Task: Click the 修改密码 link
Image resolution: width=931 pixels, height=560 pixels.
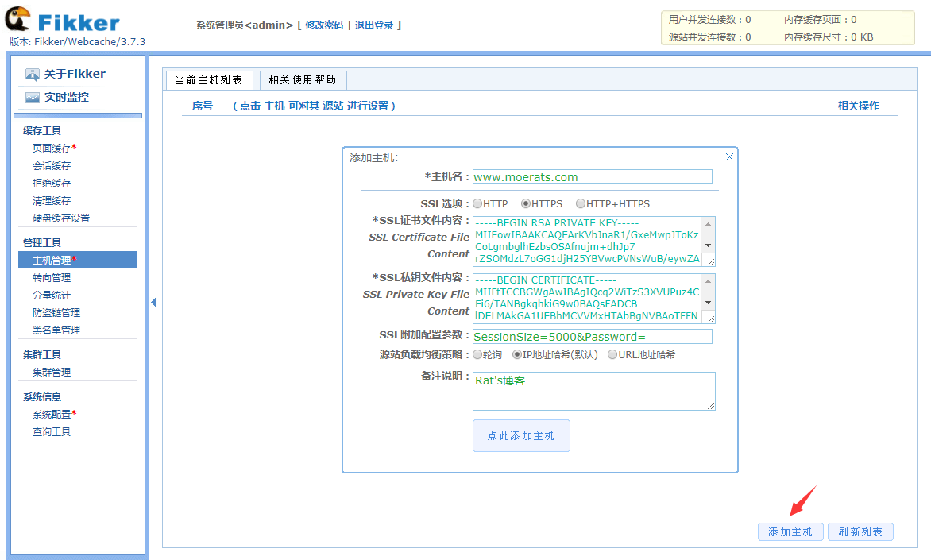Action: [324, 25]
